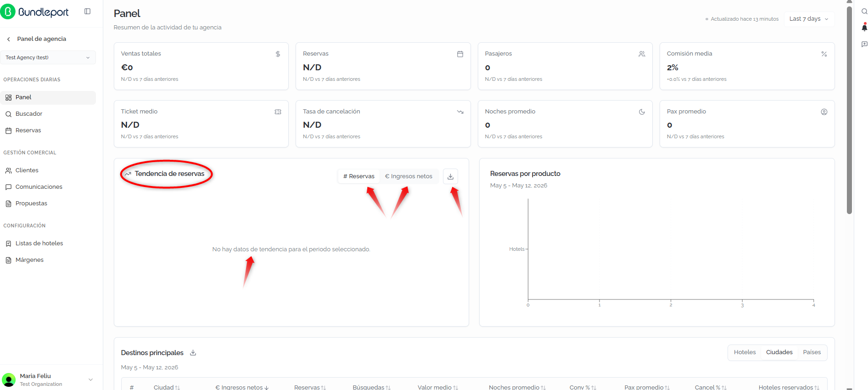Sort by Valor medio column arrows

point(456,388)
